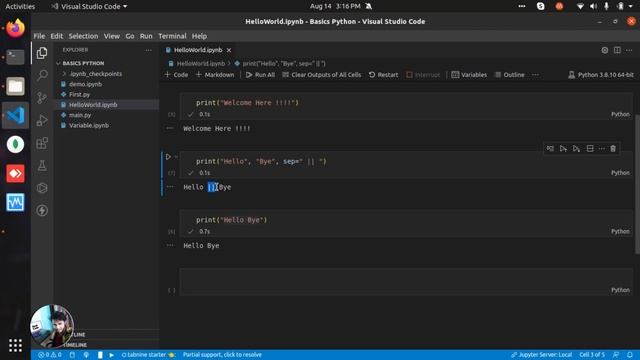This screenshot has height=360, width=640.
Task: Delete the cell using the trash icon
Action: click(x=613, y=149)
